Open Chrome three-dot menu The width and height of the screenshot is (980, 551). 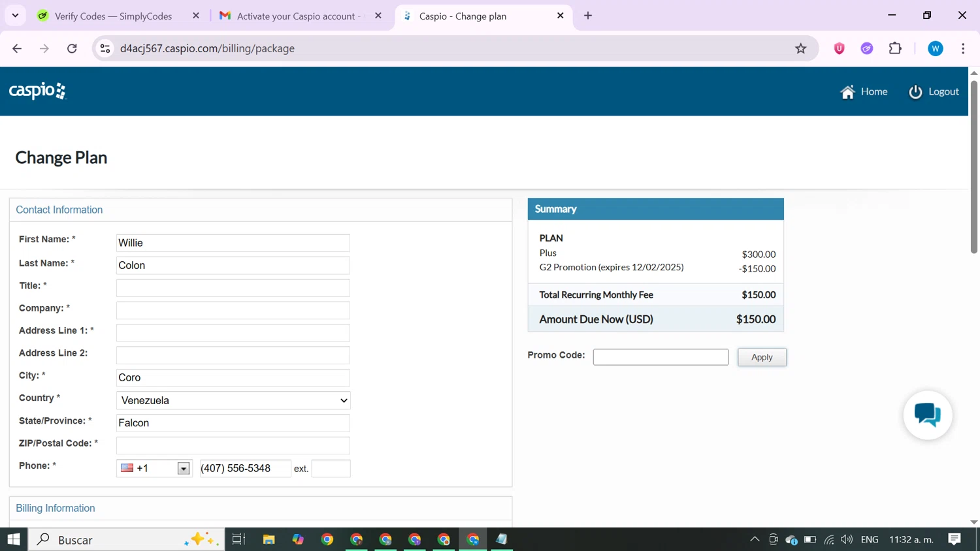pyautogui.click(x=963, y=48)
